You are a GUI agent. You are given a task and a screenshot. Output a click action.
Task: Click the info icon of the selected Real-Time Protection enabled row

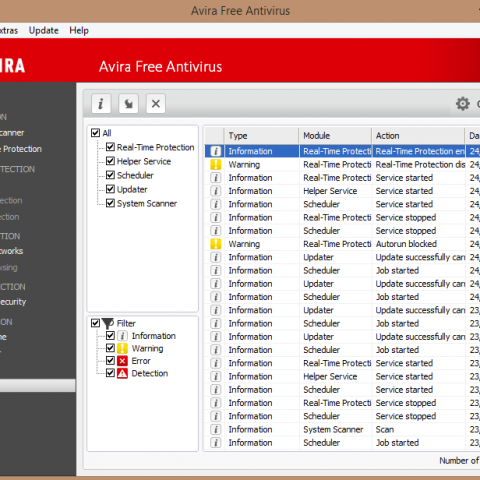(216, 151)
